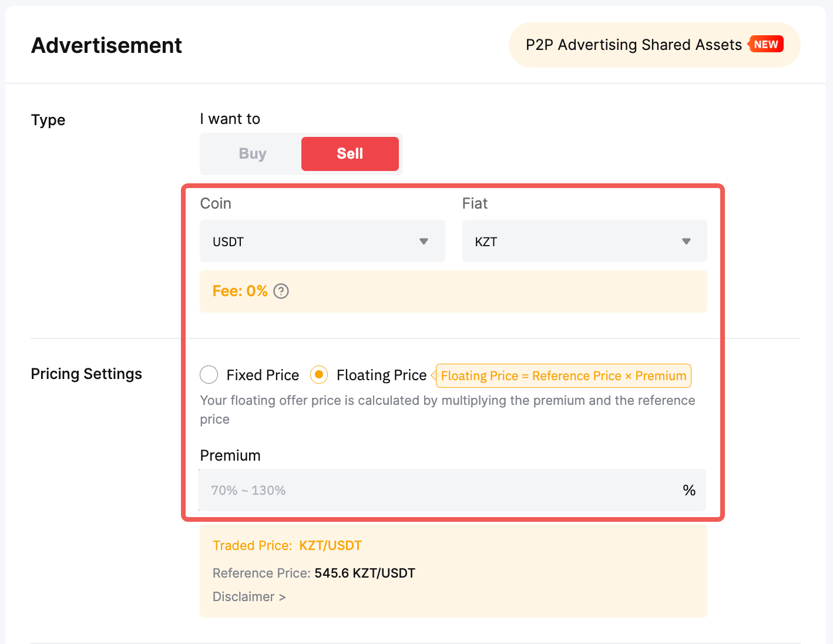833x644 pixels.
Task: Click the Disclaimer chevron arrow
Action: click(283, 597)
